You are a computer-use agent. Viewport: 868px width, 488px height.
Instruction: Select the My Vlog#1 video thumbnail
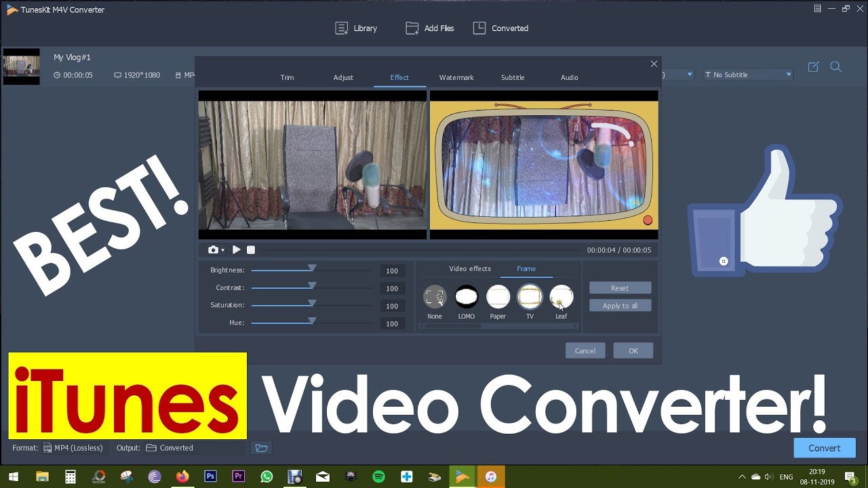click(21, 66)
